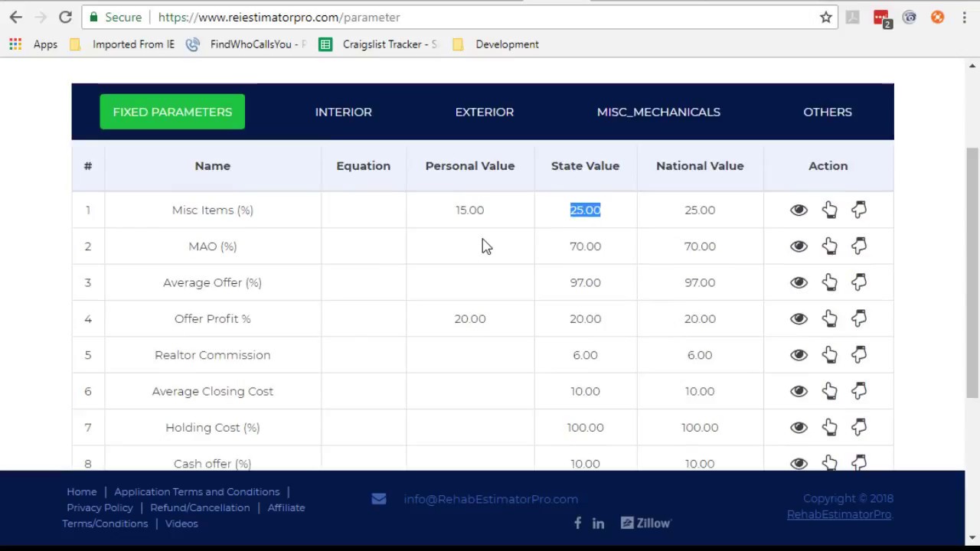Click the State Value 6.00 for Realtor Commission

[x=585, y=355]
